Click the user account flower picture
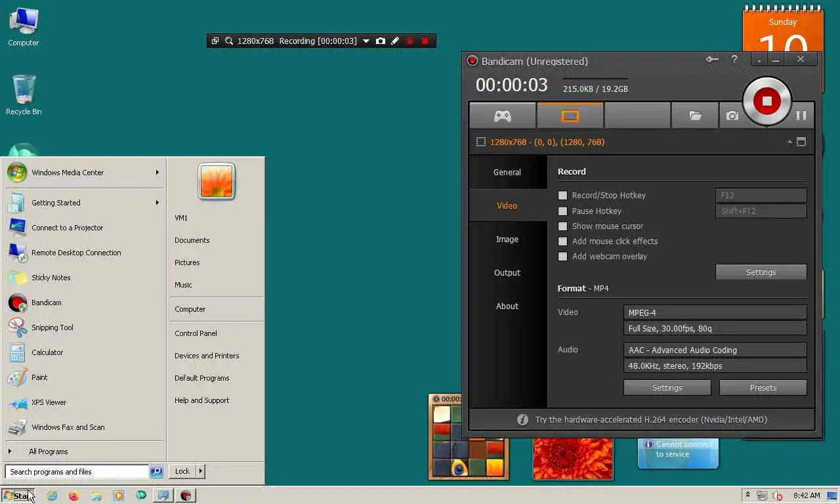 point(217,180)
